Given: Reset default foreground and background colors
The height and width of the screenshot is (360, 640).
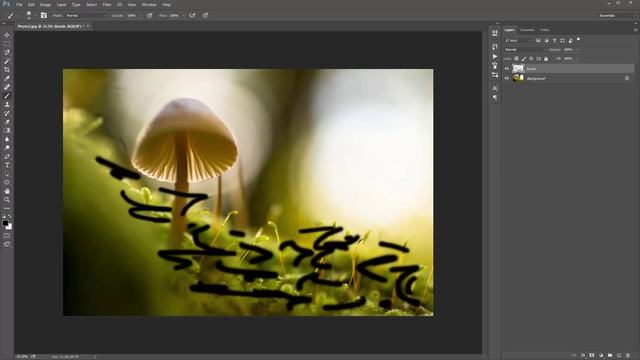Looking at the screenshot, I should [4, 217].
